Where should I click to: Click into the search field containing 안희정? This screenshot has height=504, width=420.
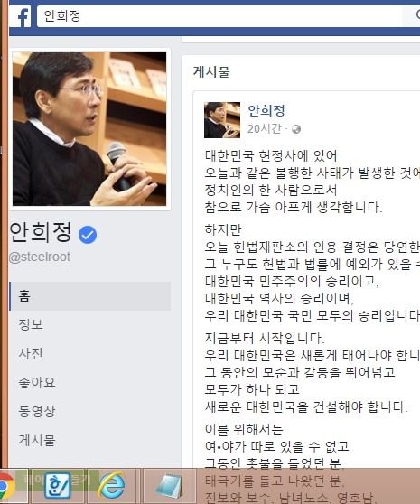click(x=219, y=16)
